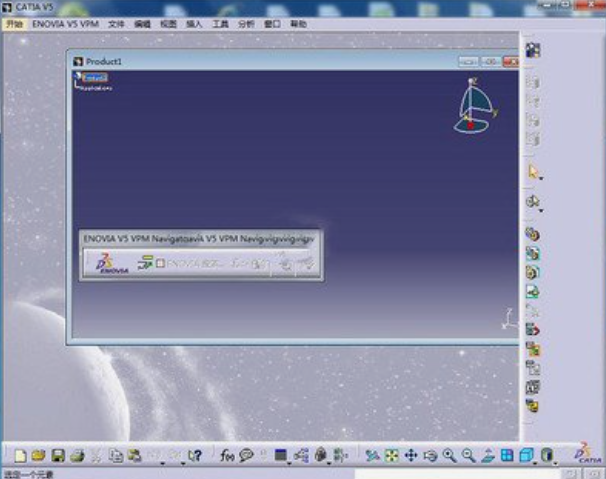
Task: Open the ENOVIA V5 VPM menu
Action: (65, 23)
